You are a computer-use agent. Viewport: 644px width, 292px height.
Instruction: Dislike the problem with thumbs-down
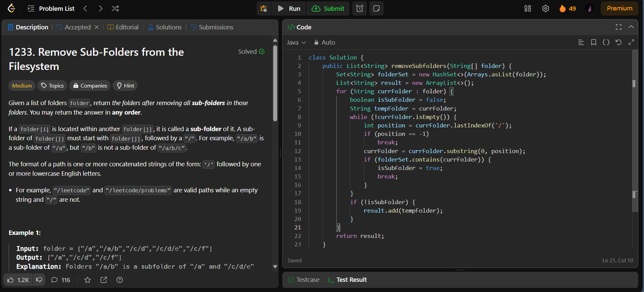pos(39,280)
